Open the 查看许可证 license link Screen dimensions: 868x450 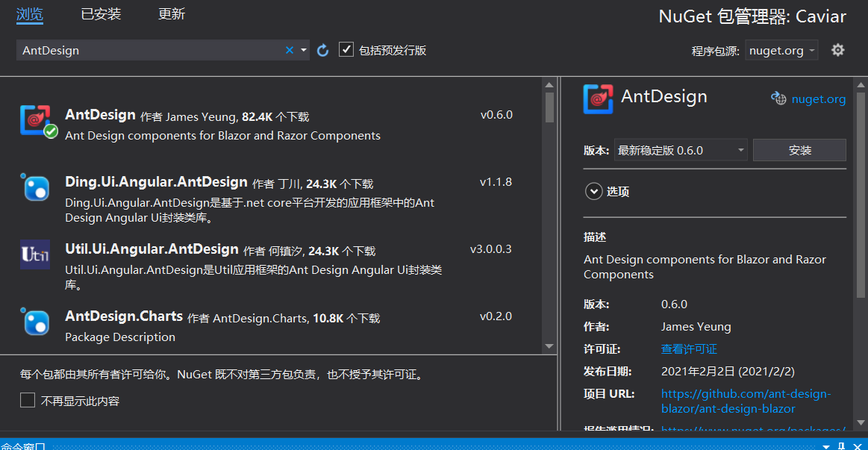(689, 349)
